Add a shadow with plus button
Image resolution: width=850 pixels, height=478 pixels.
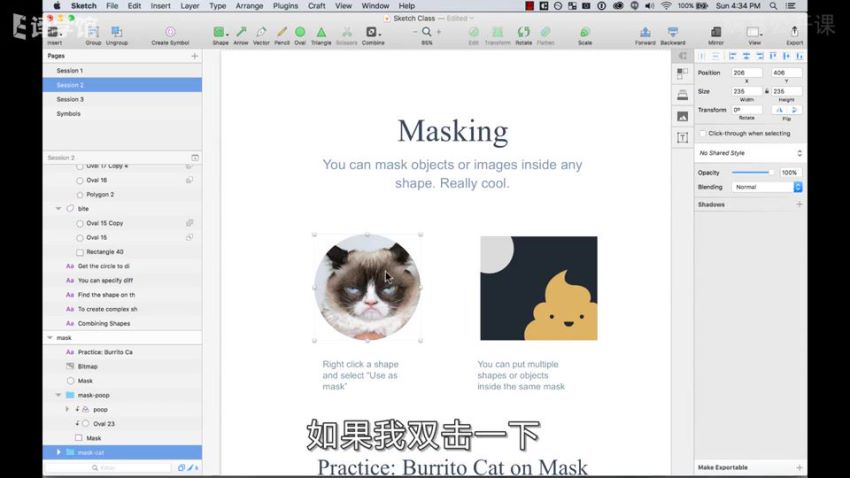click(799, 204)
